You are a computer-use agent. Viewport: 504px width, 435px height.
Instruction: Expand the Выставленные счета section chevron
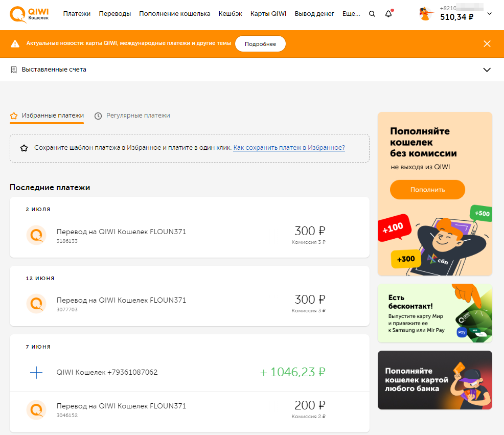coord(487,70)
